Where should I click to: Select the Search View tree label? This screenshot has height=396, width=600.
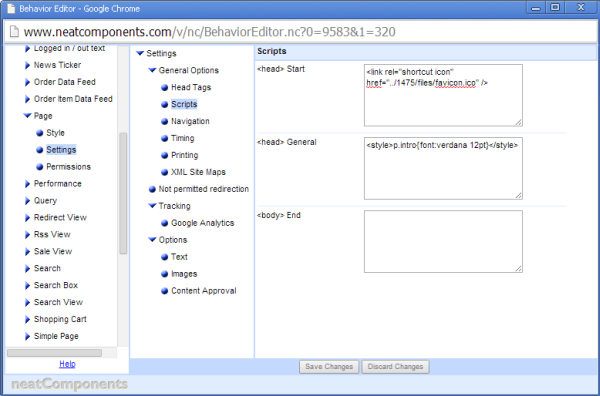[58, 302]
